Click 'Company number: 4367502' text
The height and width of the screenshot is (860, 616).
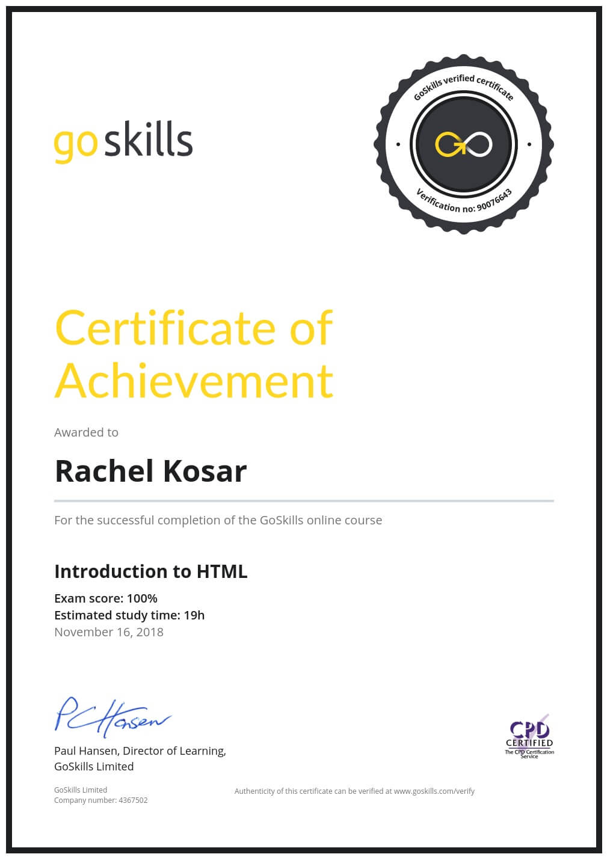101,800
